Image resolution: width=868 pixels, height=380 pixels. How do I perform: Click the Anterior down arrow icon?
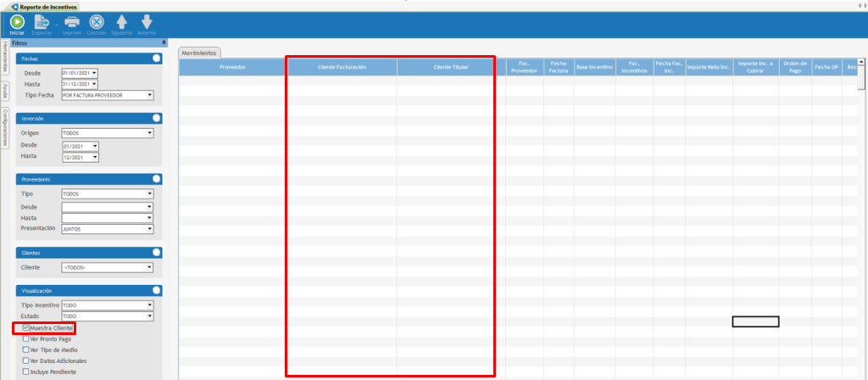(x=147, y=22)
